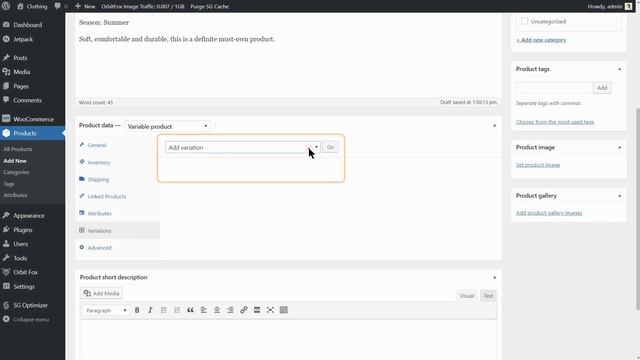Image resolution: width=640 pixels, height=360 pixels.
Task: Open the Clothing site home link
Action: (x=32, y=6)
